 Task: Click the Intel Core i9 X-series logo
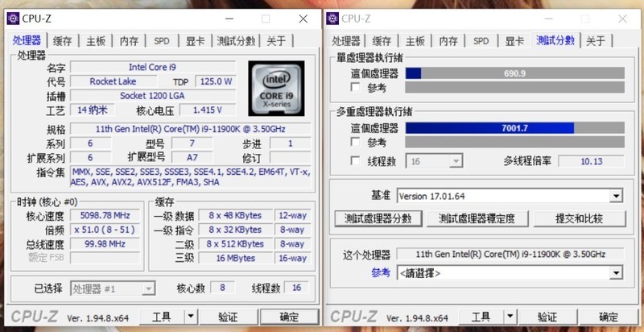click(x=276, y=89)
